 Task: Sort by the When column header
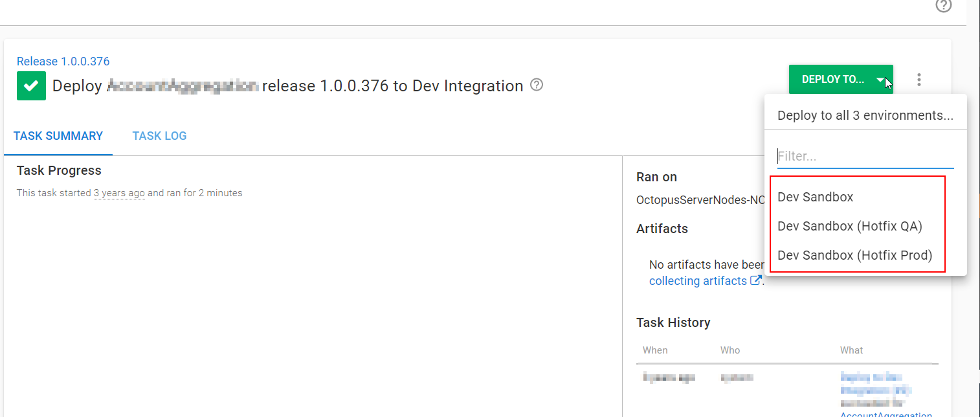tap(654, 350)
